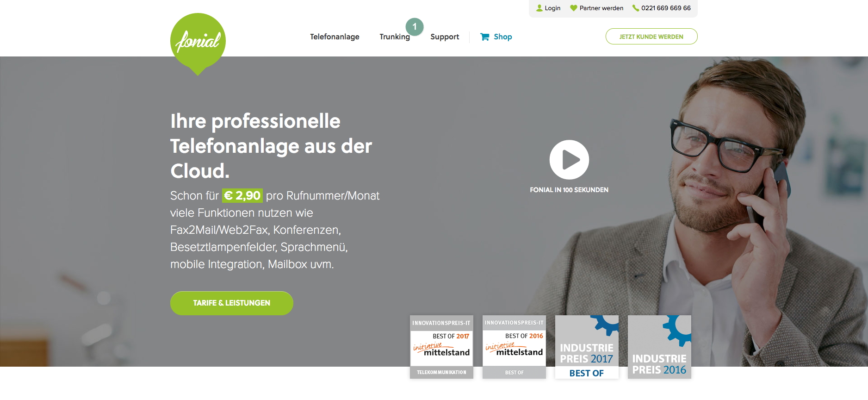868x400 pixels.
Task: Open the Innovationspreis-IT Best of 2017 badge
Action: pos(441,347)
